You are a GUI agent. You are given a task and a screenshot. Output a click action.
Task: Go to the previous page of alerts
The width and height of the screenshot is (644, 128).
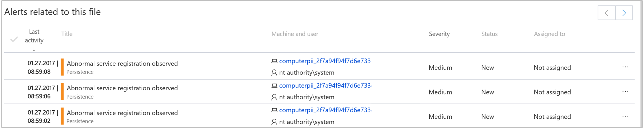click(607, 13)
